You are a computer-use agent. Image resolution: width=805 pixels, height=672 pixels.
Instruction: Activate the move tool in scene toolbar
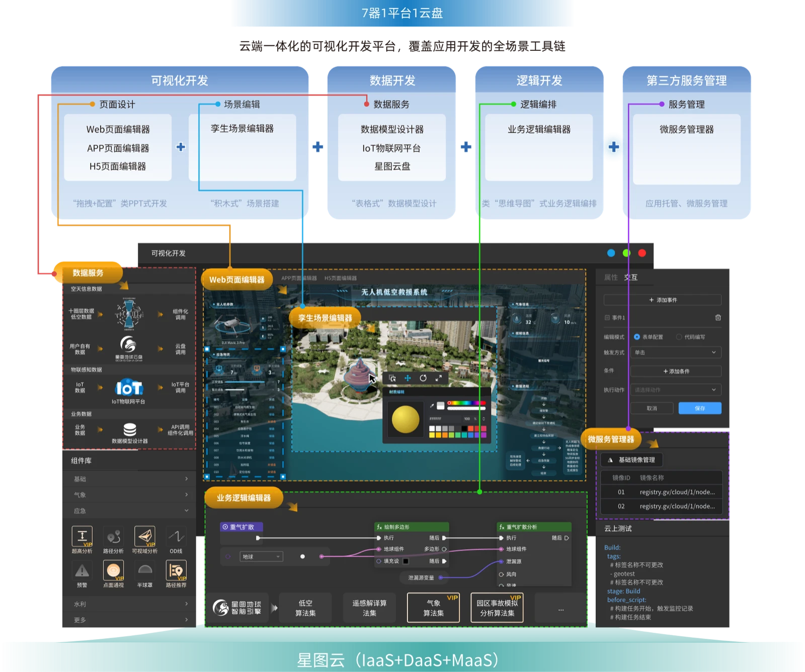coord(408,378)
